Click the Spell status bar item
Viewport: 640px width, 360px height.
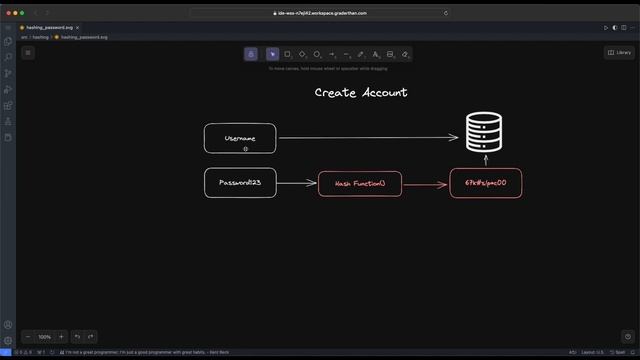(x=618, y=352)
